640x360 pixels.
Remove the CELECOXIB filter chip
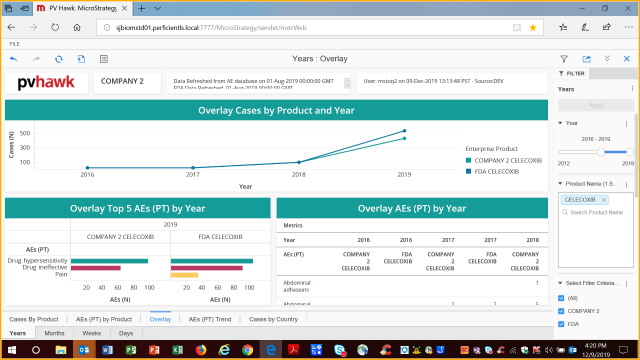click(x=604, y=200)
